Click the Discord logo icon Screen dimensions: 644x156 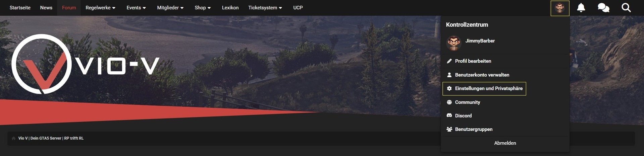point(449,115)
